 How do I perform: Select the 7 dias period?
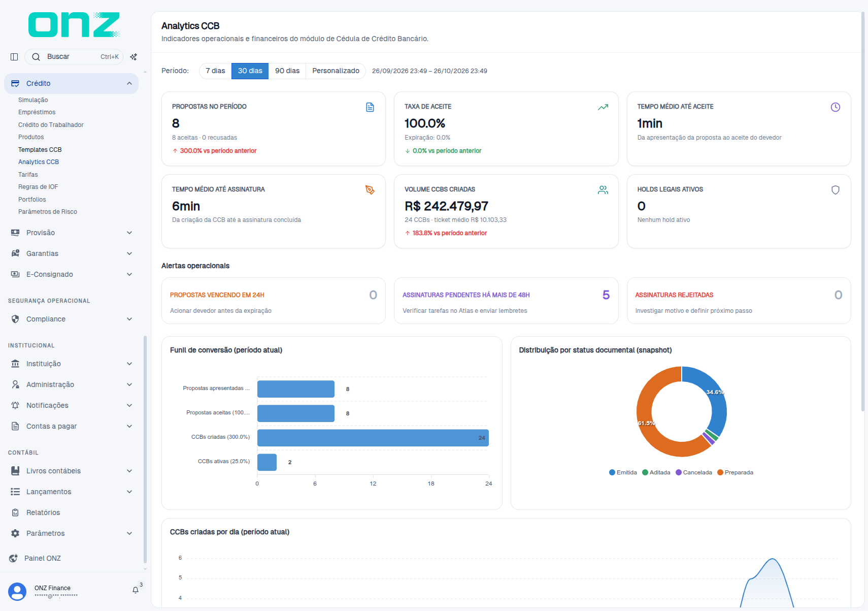click(x=215, y=71)
